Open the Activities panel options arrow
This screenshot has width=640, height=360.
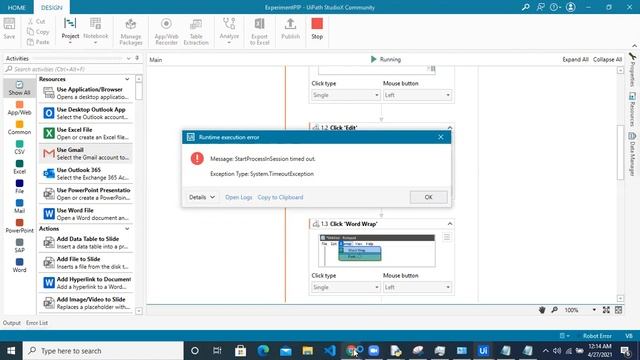(x=129, y=58)
